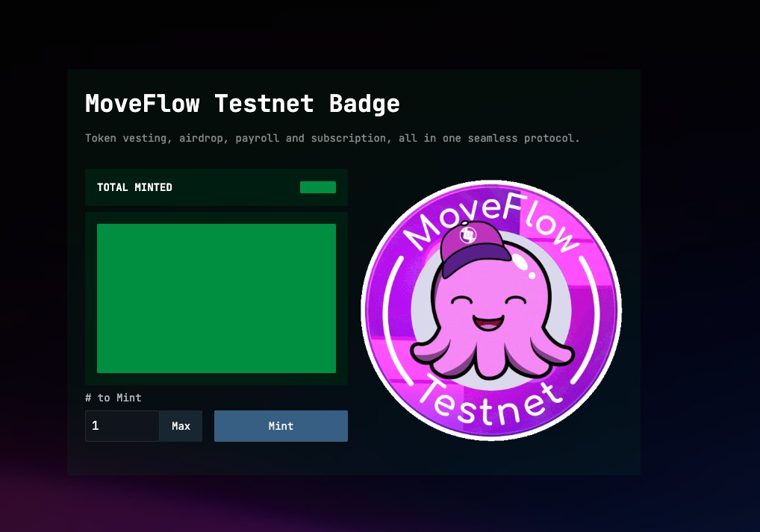Image resolution: width=760 pixels, height=532 pixels.
Task: Click the TOTAL MINTED label
Action: 134,187
